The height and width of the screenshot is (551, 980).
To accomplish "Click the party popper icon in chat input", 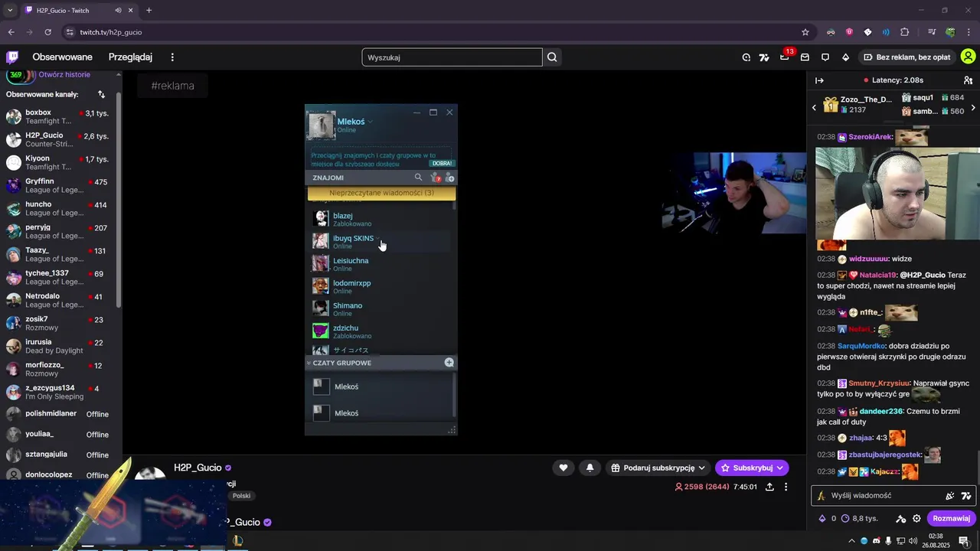I will tap(950, 496).
